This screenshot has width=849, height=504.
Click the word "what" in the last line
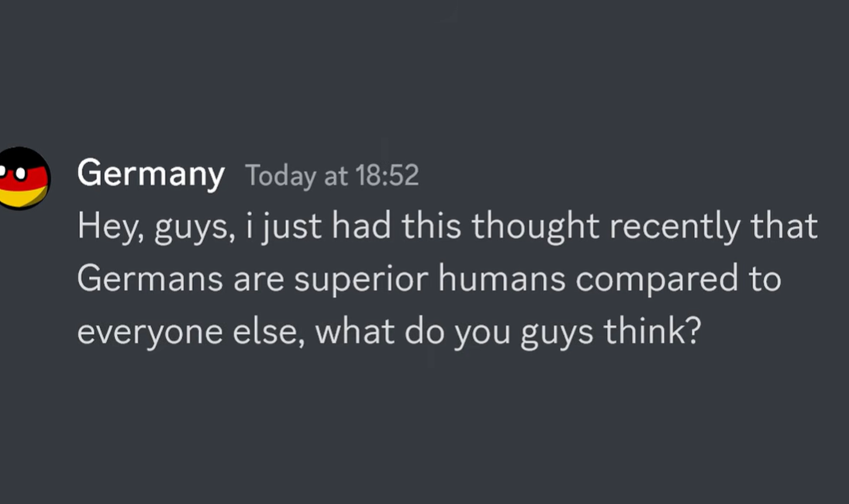tap(354, 332)
